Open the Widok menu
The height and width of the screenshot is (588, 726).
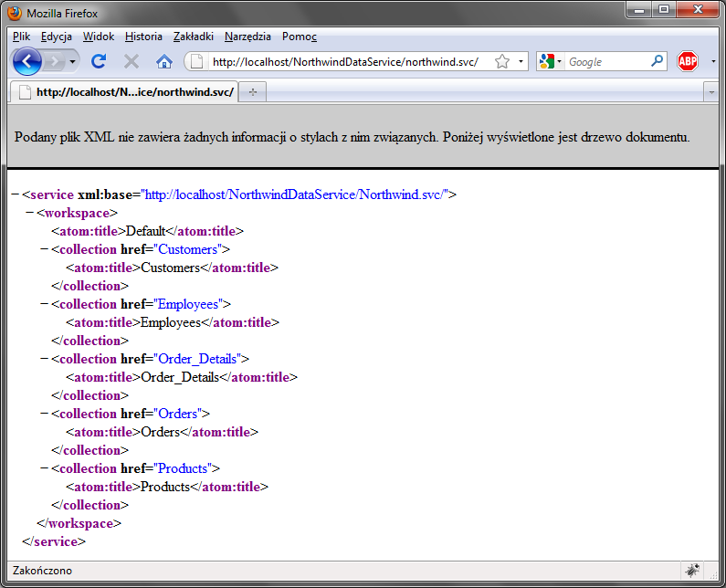(x=98, y=37)
